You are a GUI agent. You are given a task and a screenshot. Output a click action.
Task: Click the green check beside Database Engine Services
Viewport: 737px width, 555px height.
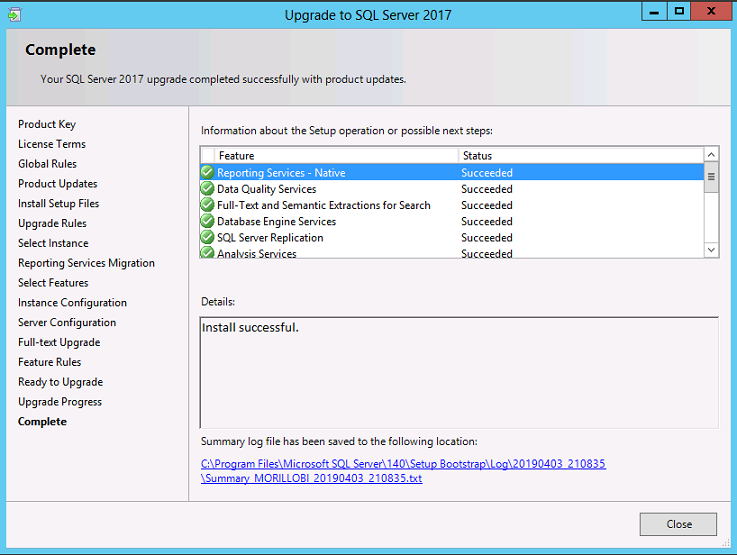click(207, 221)
